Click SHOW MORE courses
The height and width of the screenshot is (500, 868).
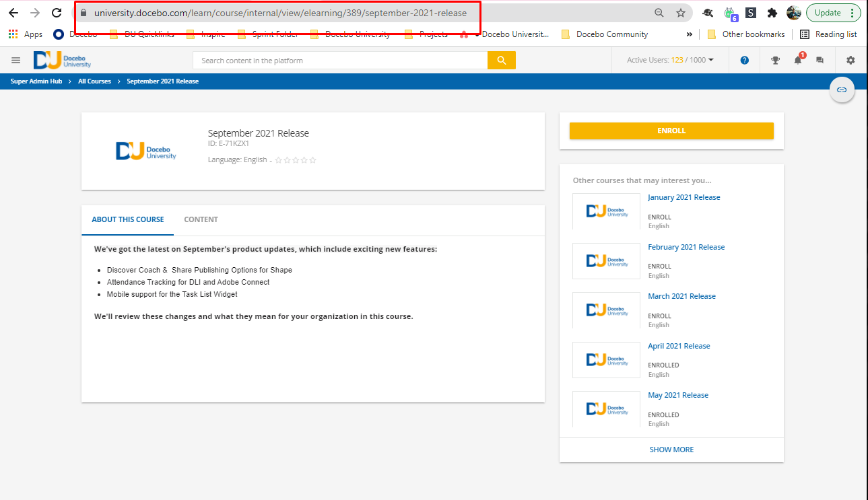[671, 450]
